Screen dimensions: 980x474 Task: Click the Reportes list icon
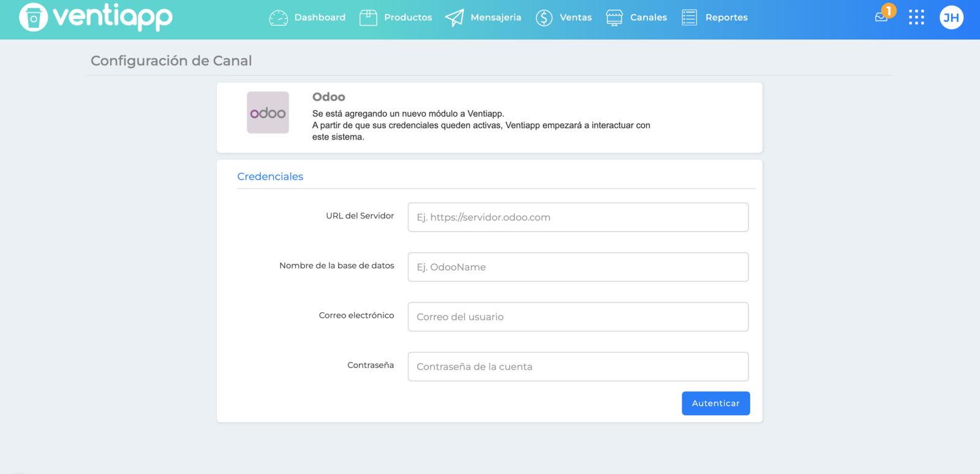[x=689, y=18]
